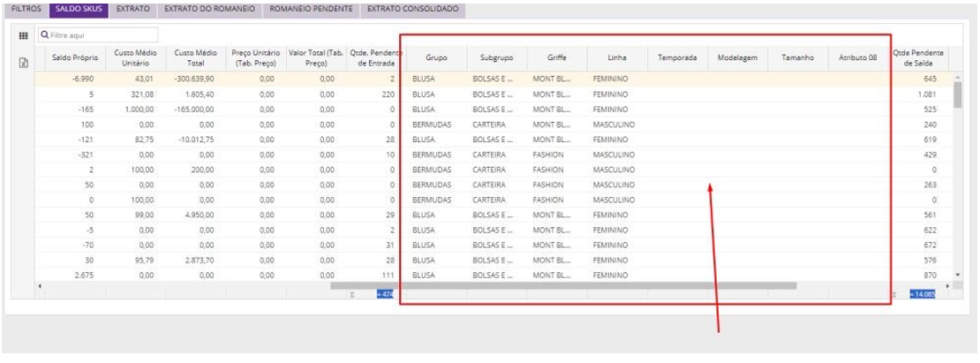Click the Grupo column header

click(x=436, y=57)
